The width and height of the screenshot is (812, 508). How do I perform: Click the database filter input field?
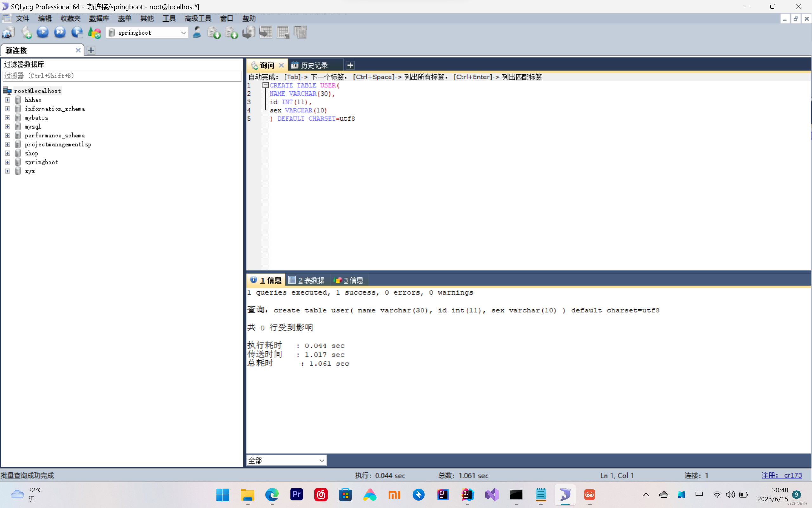coord(122,76)
